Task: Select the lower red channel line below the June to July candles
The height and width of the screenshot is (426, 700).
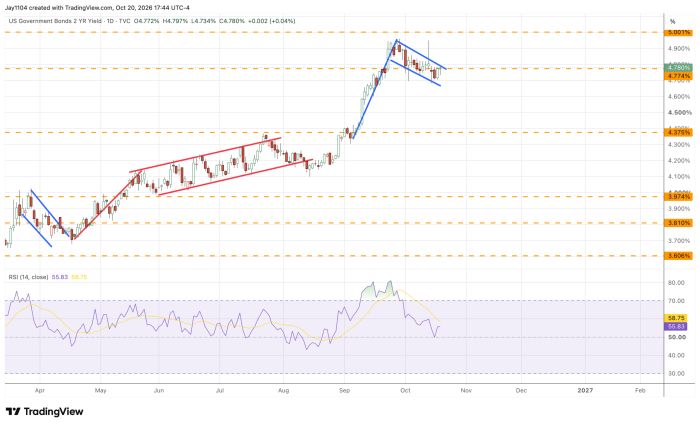Action: tap(235, 177)
